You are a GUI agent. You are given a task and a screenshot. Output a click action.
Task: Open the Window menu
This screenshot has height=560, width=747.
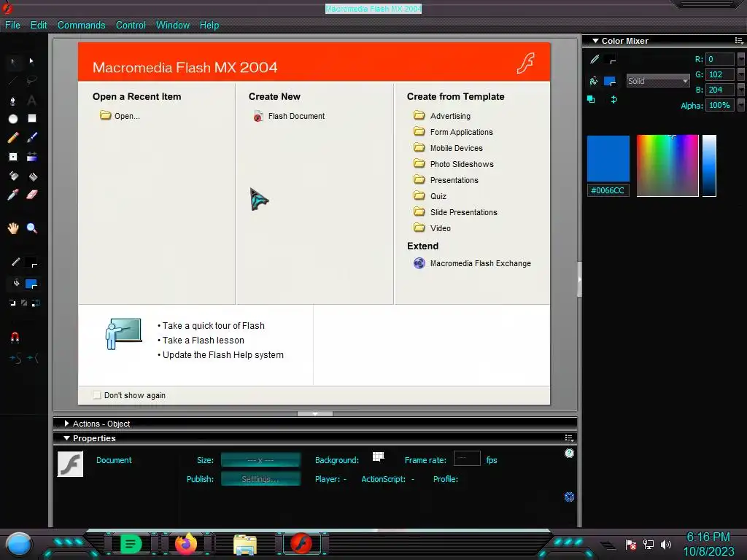[172, 26]
